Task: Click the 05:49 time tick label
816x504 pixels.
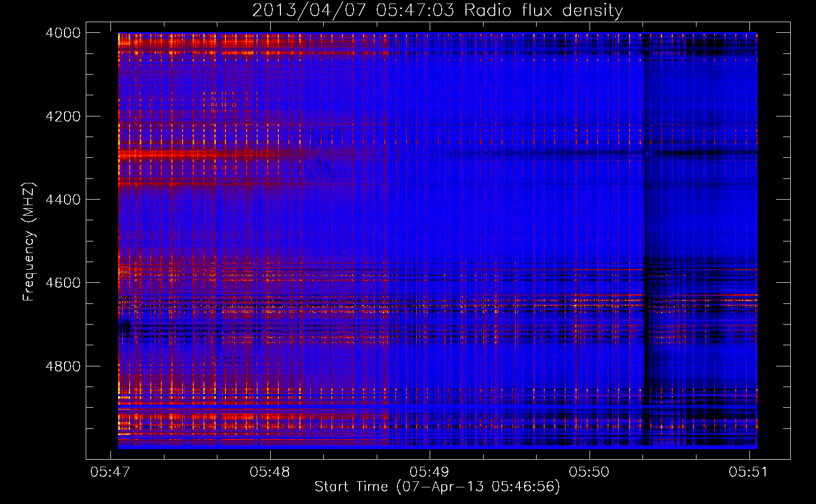Action: (x=429, y=472)
